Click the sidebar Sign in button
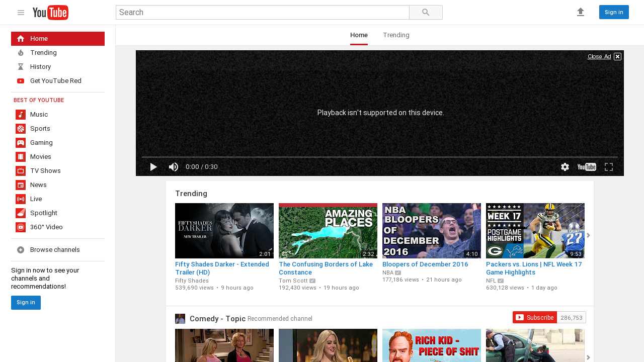 26,303
